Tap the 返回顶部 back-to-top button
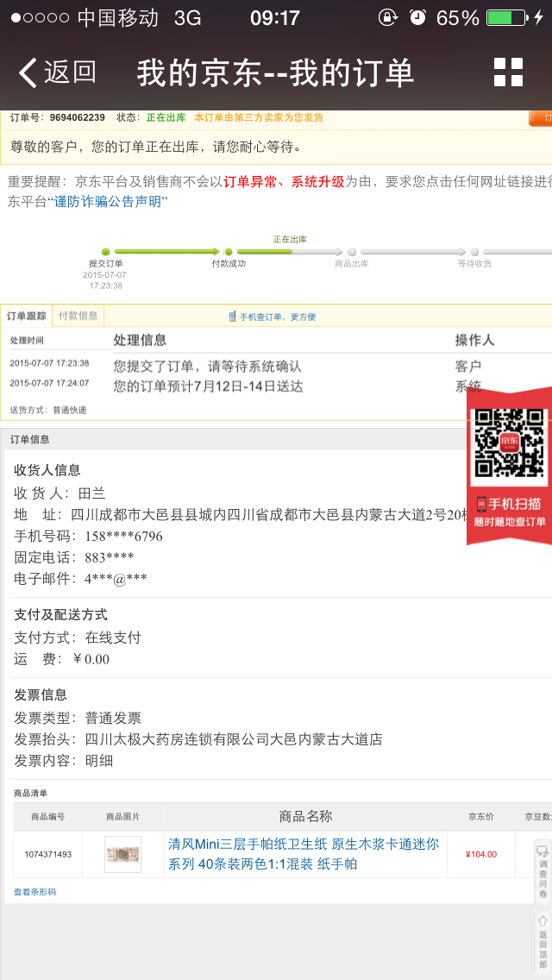Screen dimensions: 552x980 543,942
